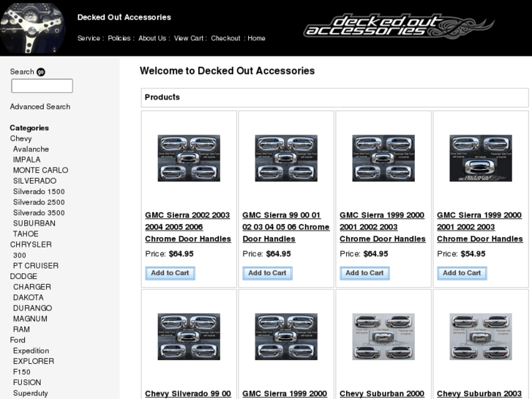This screenshot has height=399, width=532.
Task: Open the Chevy Silverado 99 00 product link
Action: 188,394
